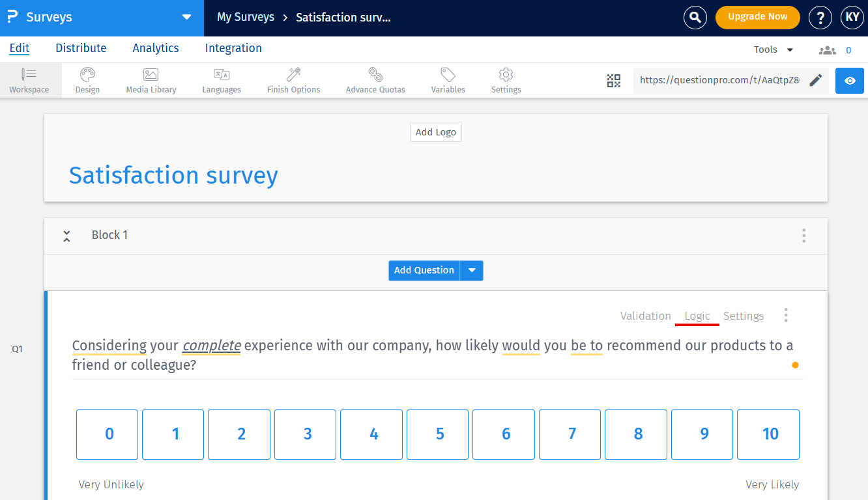Open the Logic tab for Q1
Screen dimensions: 868x500
[697, 316]
